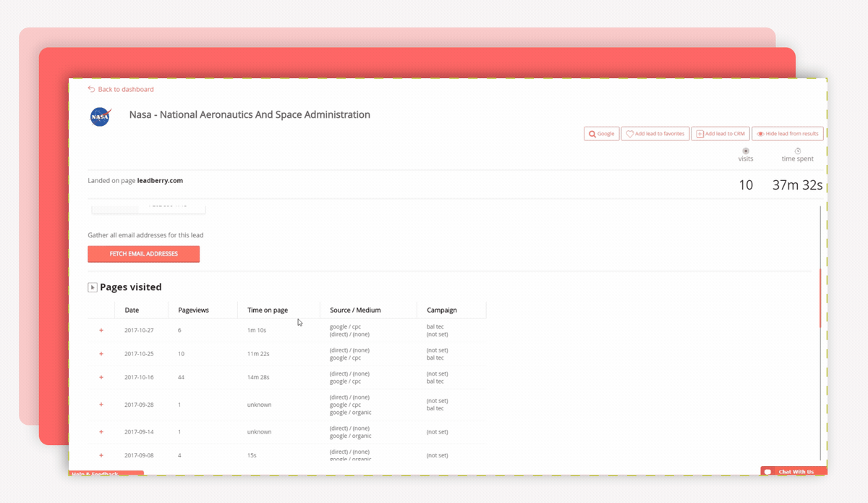Click the date 2017-10-27
The image size is (868, 503).
[139, 330]
